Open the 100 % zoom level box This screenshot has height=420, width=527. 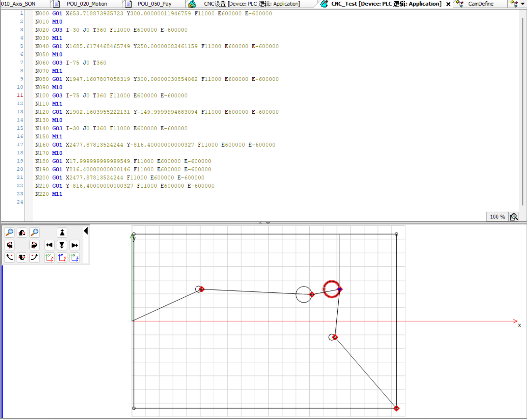pyautogui.click(x=497, y=217)
